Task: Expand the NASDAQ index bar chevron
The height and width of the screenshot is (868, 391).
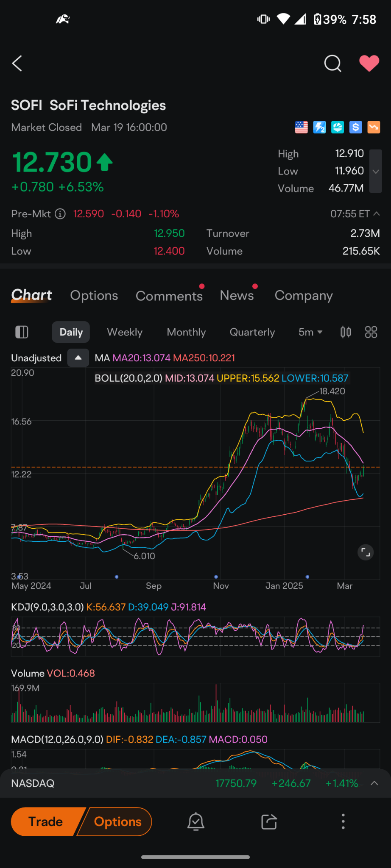Action: pyautogui.click(x=374, y=783)
